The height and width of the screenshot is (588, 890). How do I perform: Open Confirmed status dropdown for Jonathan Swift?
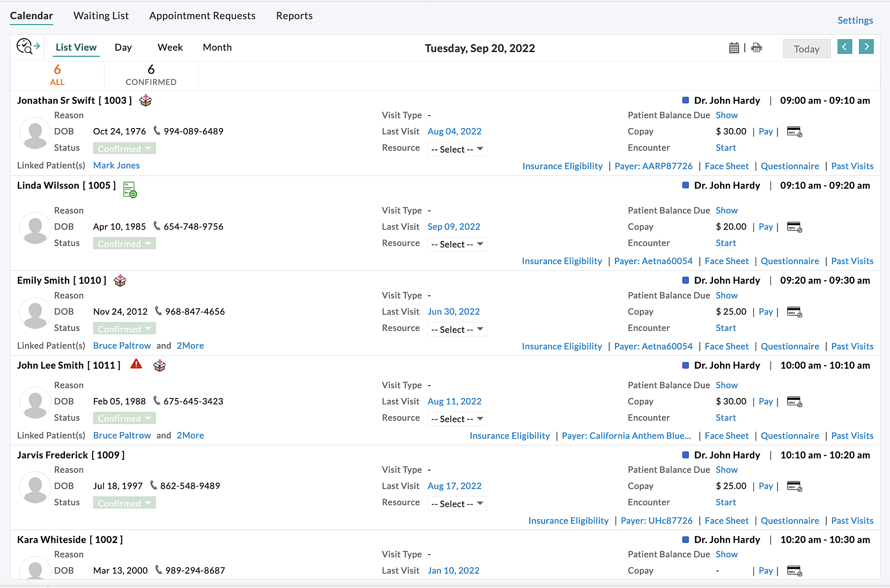[x=124, y=149]
